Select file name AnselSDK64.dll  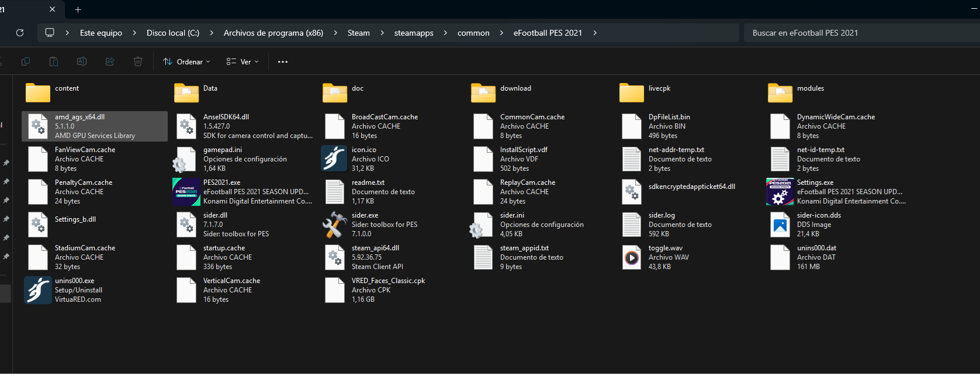[x=226, y=117]
